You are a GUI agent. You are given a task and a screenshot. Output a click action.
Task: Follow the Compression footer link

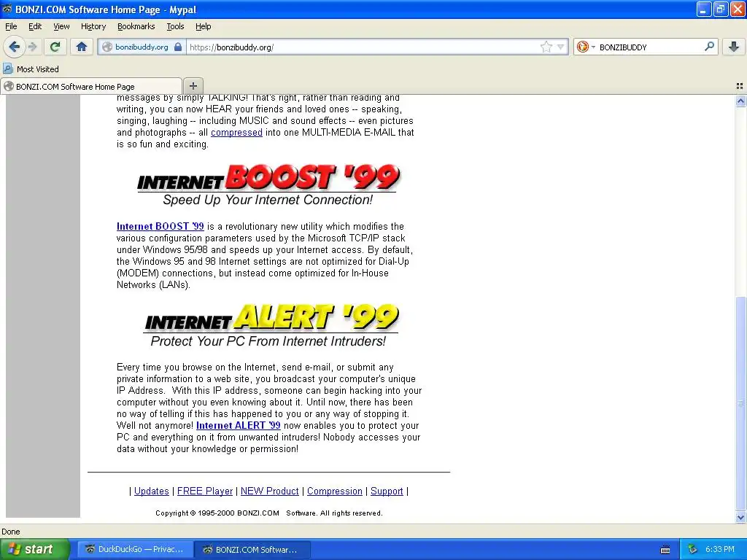(334, 491)
